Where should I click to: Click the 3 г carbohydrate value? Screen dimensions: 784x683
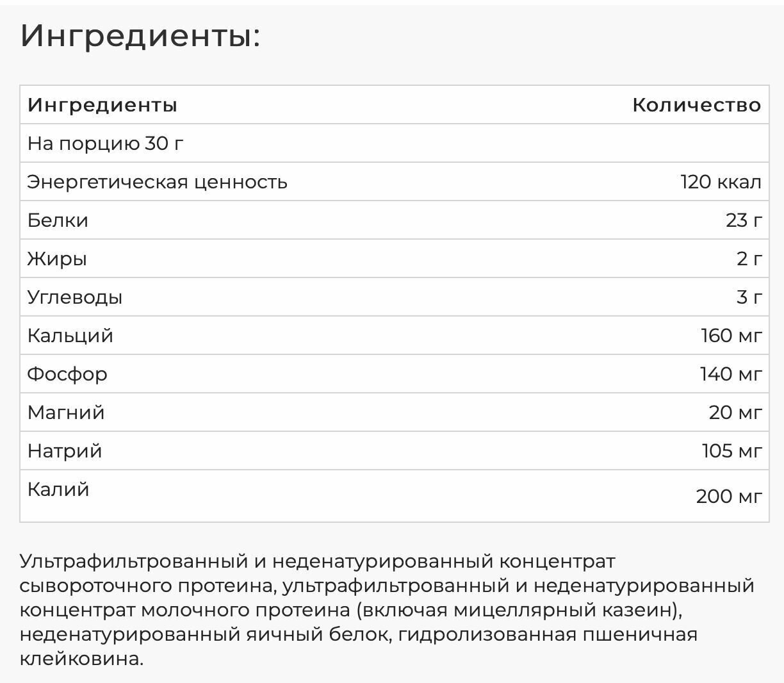(x=749, y=297)
